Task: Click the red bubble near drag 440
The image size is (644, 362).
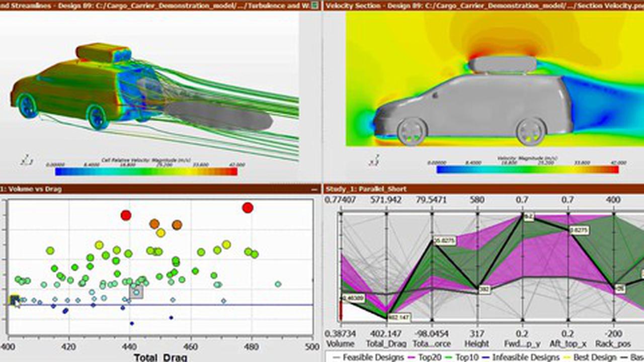Action: (x=126, y=215)
